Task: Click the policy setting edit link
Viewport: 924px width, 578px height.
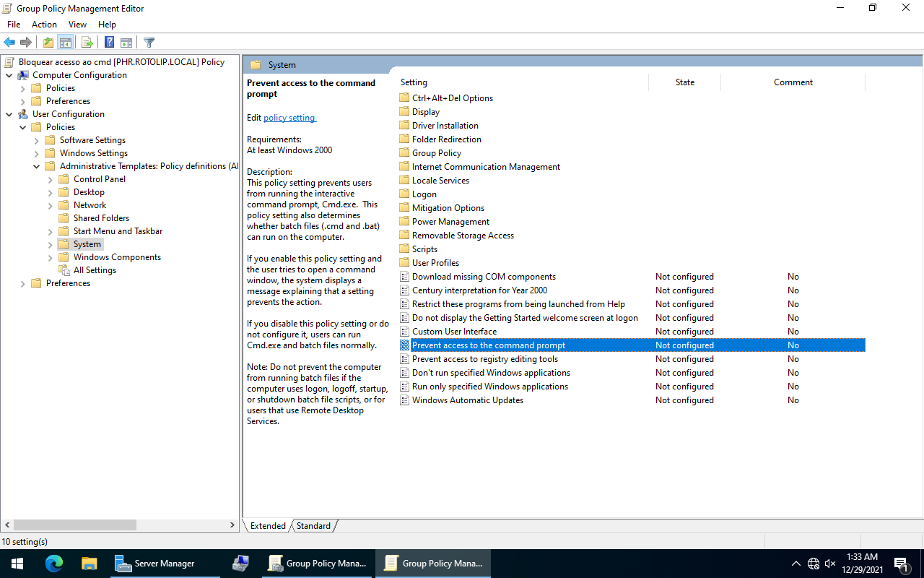Action: pyautogui.click(x=289, y=117)
